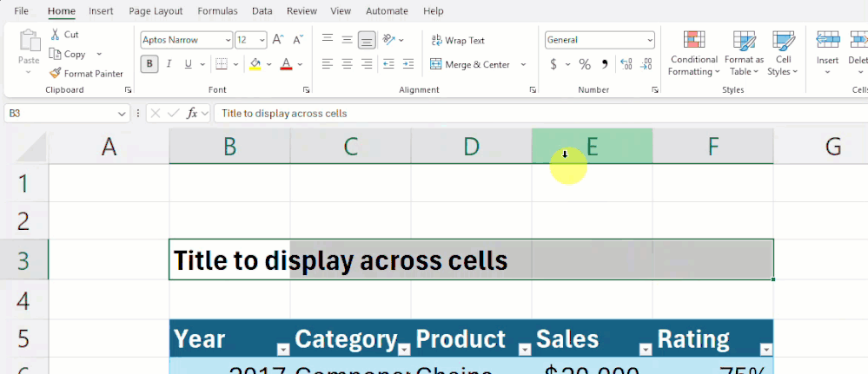Increase decimal places
This screenshot has height=374, width=868.
coord(626,65)
